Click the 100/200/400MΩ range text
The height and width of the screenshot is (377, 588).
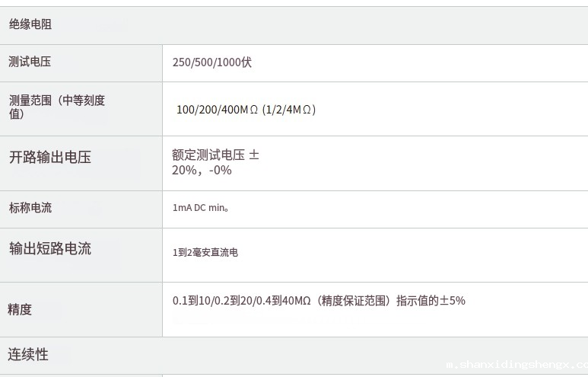coord(217,110)
